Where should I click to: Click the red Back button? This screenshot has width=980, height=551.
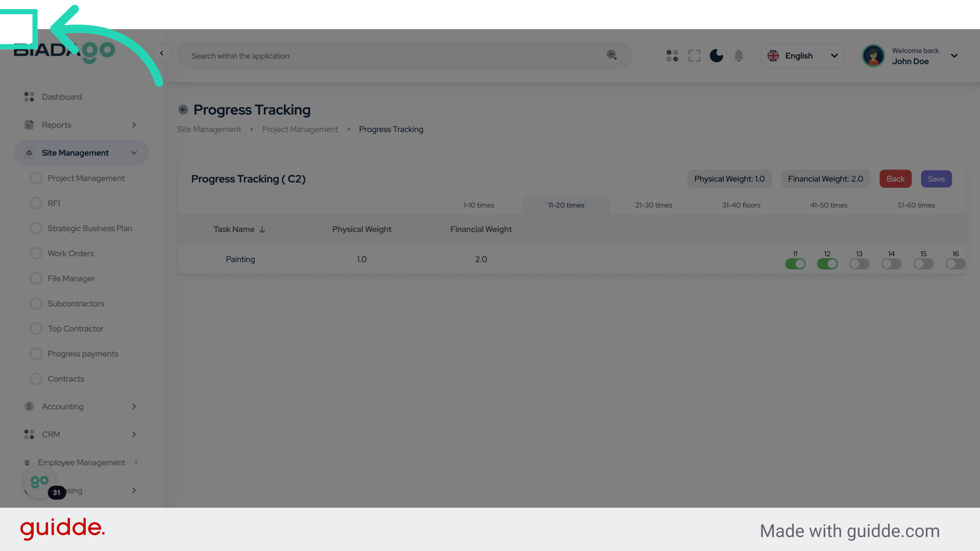895,179
